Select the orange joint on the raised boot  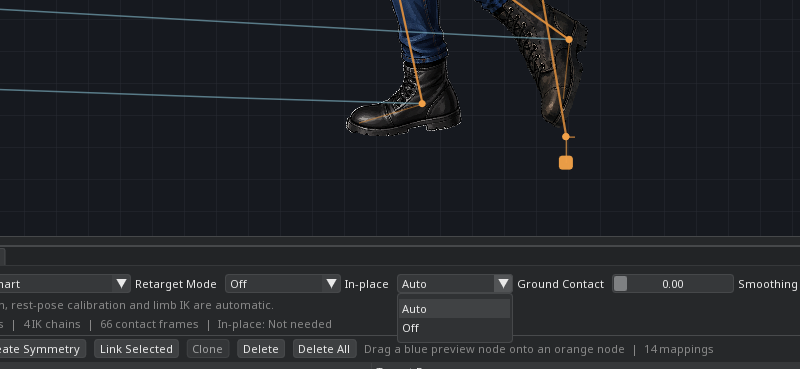[x=569, y=39]
